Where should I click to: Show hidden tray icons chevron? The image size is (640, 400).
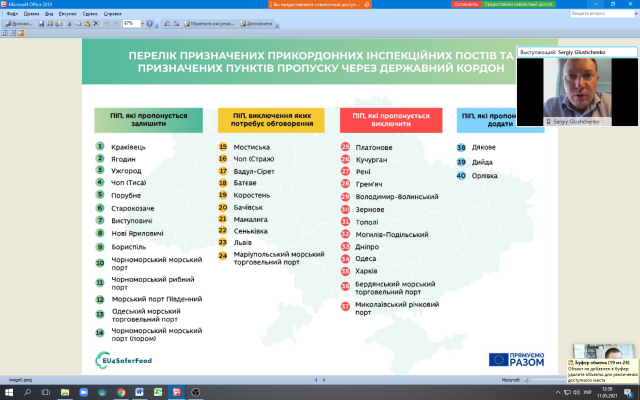coord(558,393)
